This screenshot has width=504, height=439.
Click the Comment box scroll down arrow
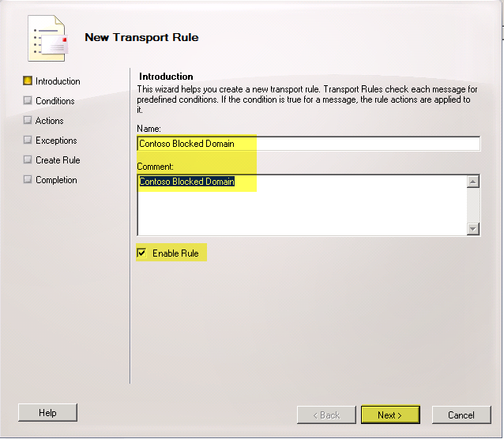pos(473,229)
